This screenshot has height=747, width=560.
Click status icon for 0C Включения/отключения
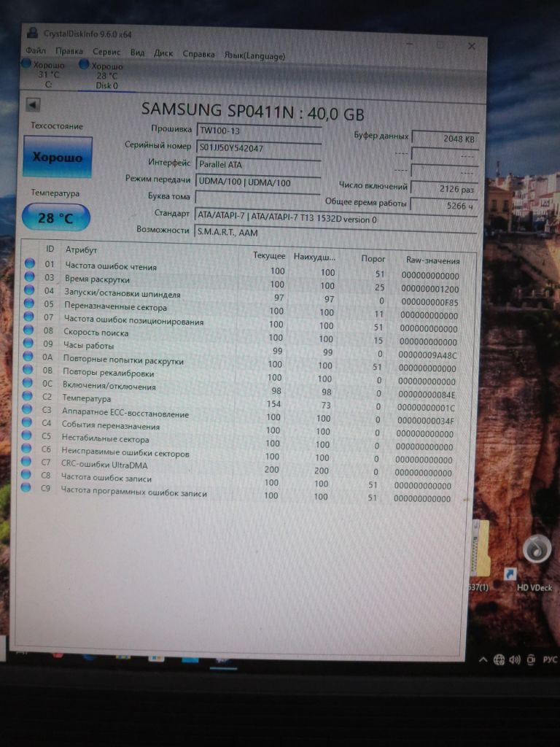pos(28,382)
